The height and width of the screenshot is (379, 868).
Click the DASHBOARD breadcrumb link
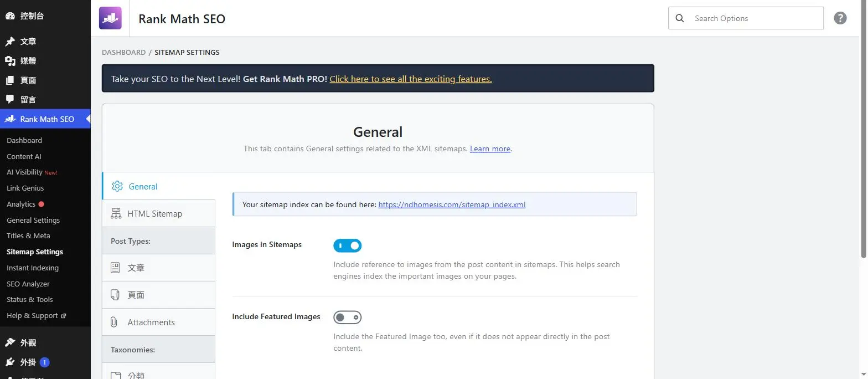click(x=123, y=52)
